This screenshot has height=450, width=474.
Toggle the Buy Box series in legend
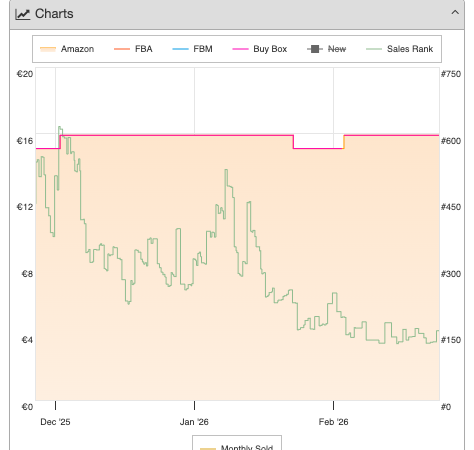[x=260, y=49]
